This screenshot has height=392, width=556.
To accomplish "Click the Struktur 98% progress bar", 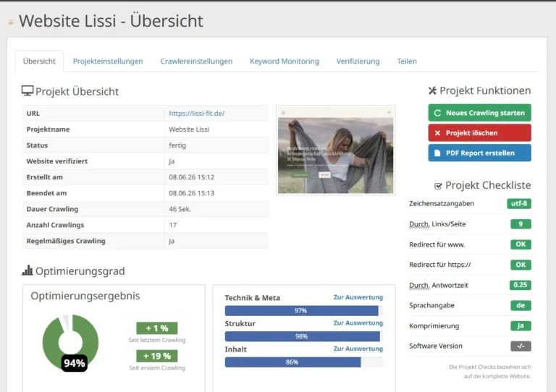I will click(x=304, y=336).
